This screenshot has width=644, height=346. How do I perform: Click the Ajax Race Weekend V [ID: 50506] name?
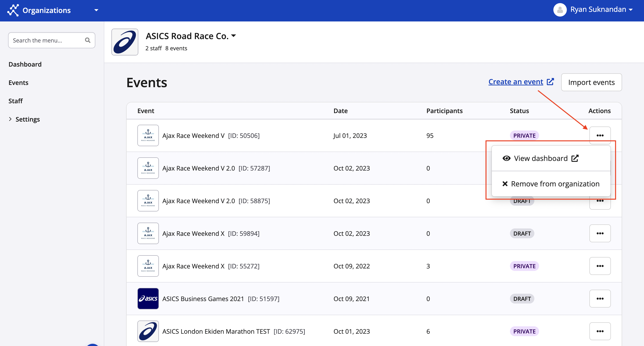(x=211, y=135)
